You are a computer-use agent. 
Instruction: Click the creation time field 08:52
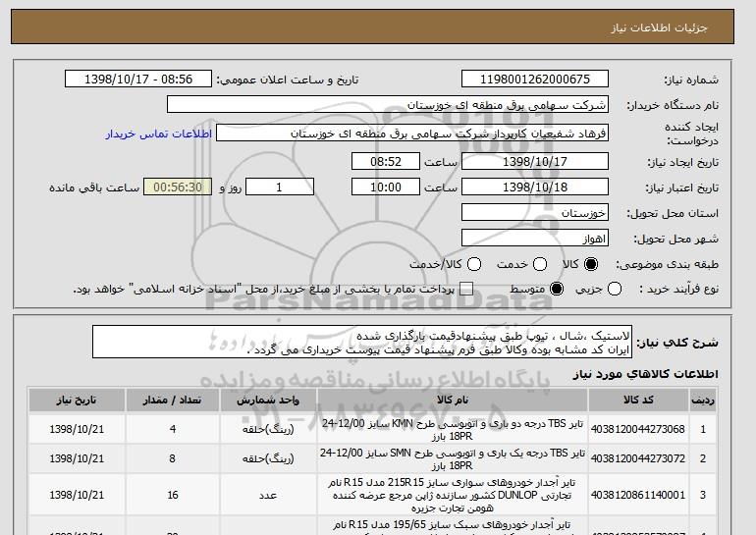click(386, 161)
